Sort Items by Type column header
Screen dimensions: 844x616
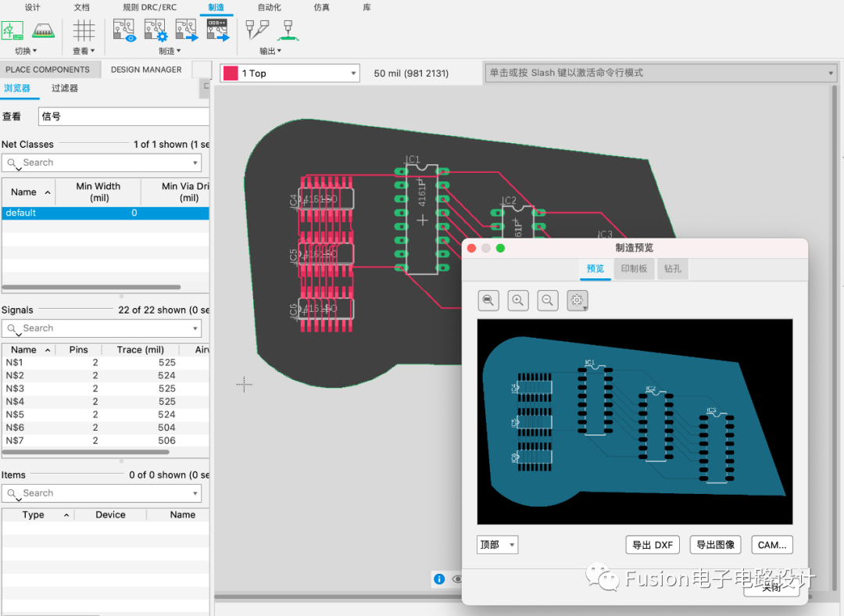click(38, 515)
